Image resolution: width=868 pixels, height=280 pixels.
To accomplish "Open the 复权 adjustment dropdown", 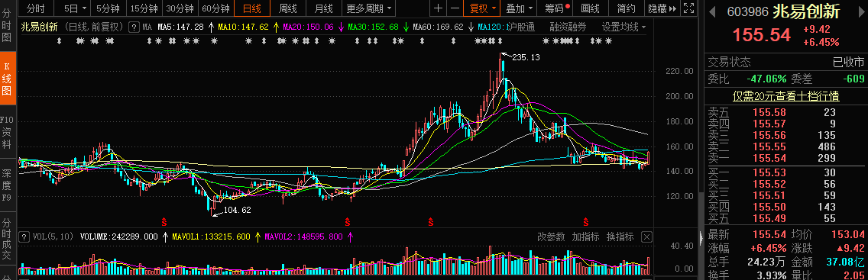I will pos(483,8).
